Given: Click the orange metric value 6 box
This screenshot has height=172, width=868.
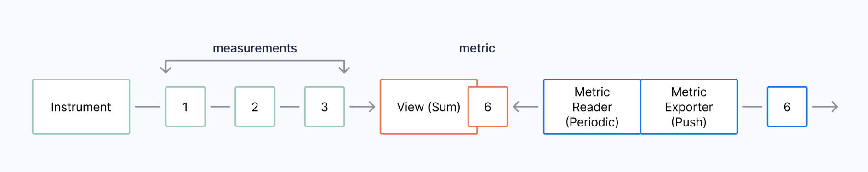Looking at the screenshot, I should click(x=488, y=107).
